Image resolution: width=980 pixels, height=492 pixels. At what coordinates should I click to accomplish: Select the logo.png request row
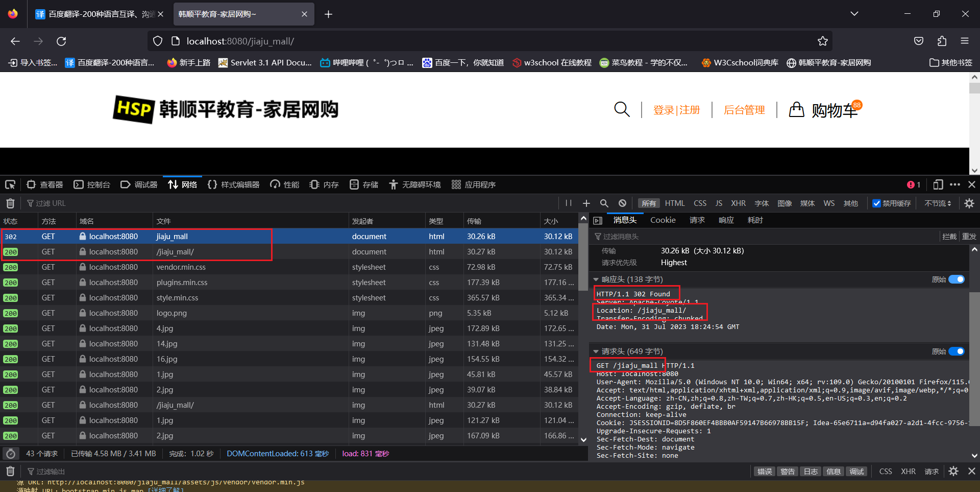pos(289,313)
